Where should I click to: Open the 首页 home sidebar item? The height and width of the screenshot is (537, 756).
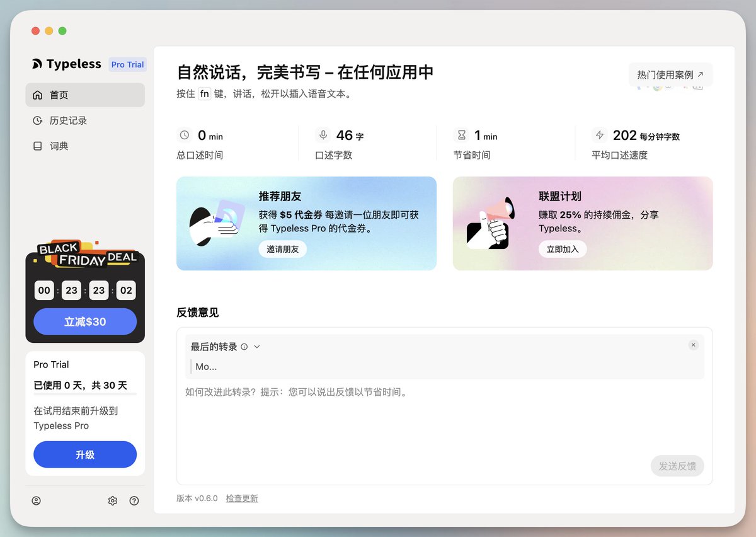pos(85,95)
